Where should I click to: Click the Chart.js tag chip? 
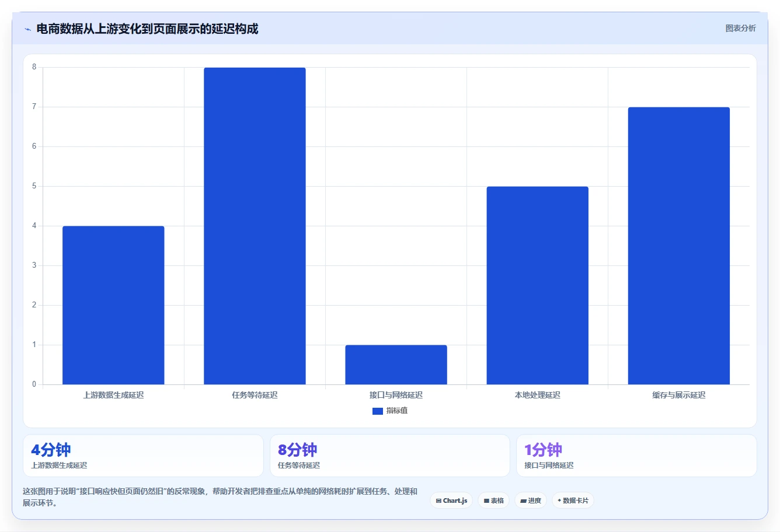(x=451, y=501)
